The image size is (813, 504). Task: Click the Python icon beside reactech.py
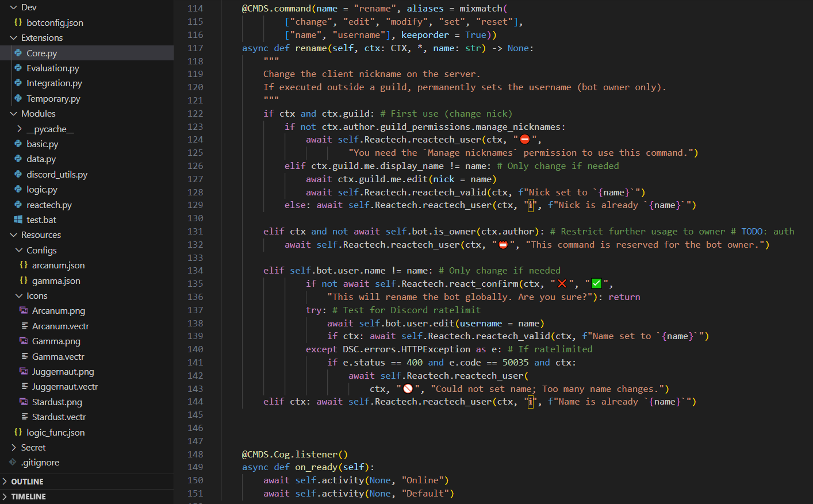19,204
